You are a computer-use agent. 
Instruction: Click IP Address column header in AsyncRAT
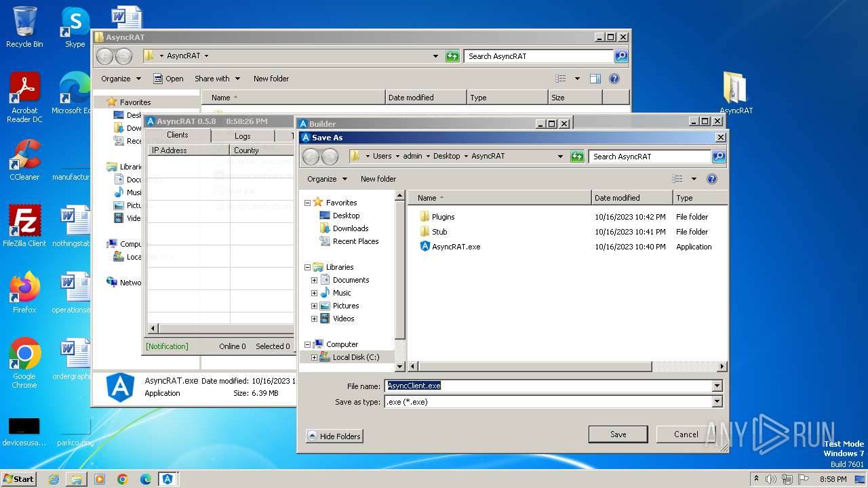point(189,150)
